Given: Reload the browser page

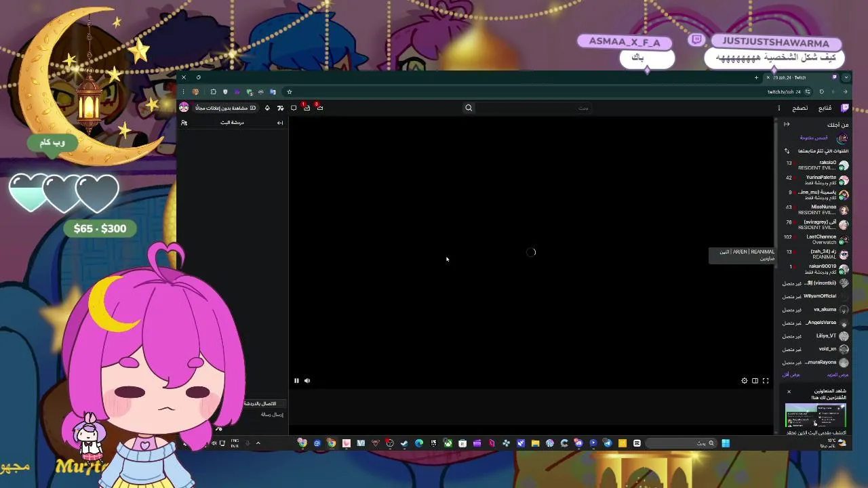Looking at the screenshot, I should pos(822,91).
